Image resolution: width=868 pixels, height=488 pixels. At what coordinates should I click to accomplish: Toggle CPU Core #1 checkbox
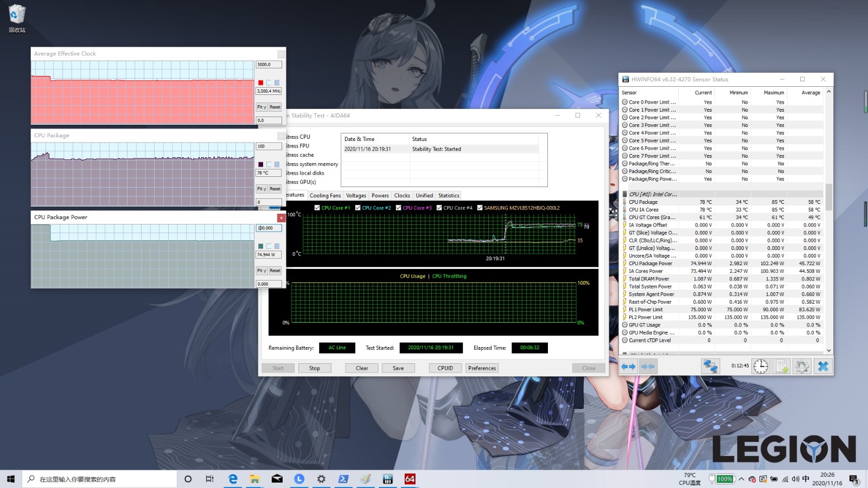pos(317,208)
